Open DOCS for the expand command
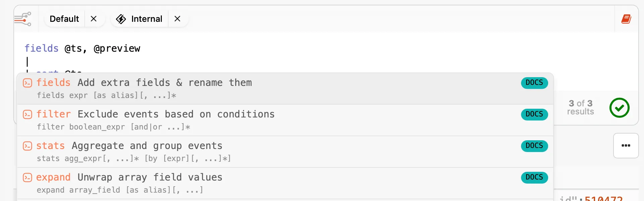Image resolution: width=644 pixels, height=201 pixels. click(534, 178)
